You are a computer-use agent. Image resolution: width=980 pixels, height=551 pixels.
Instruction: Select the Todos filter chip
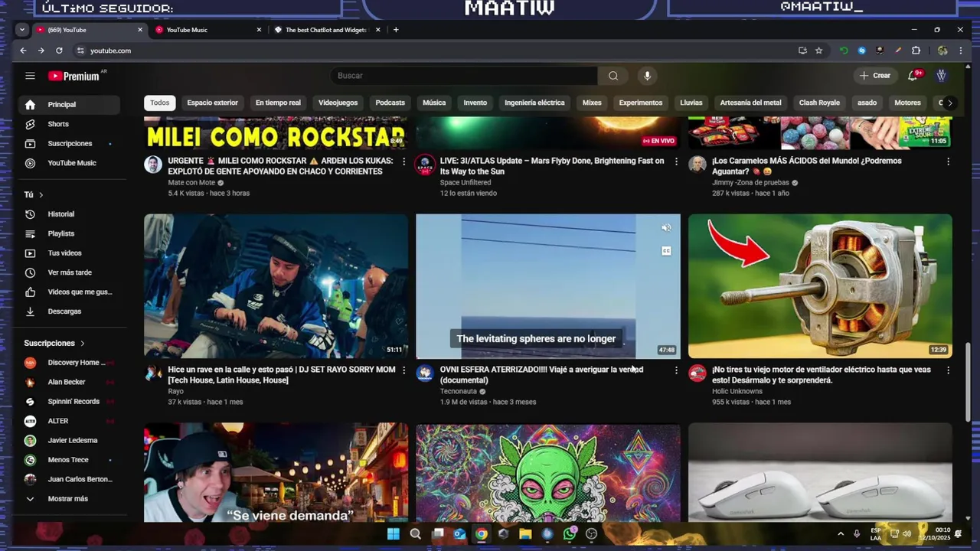point(160,103)
